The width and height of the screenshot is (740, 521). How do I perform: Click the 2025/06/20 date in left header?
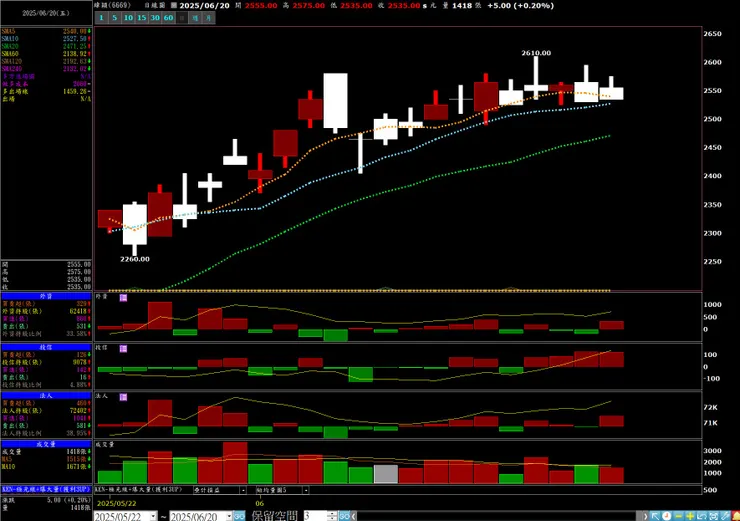pyautogui.click(x=46, y=13)
